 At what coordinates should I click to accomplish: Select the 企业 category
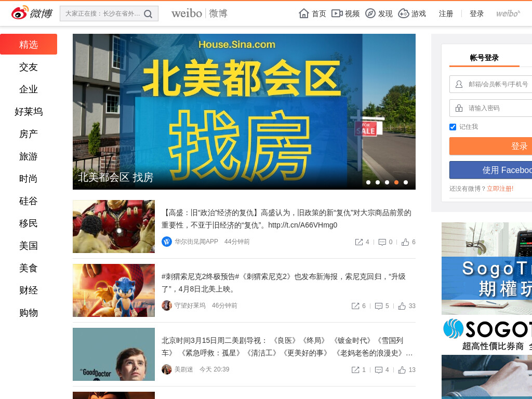pos(29,89)
